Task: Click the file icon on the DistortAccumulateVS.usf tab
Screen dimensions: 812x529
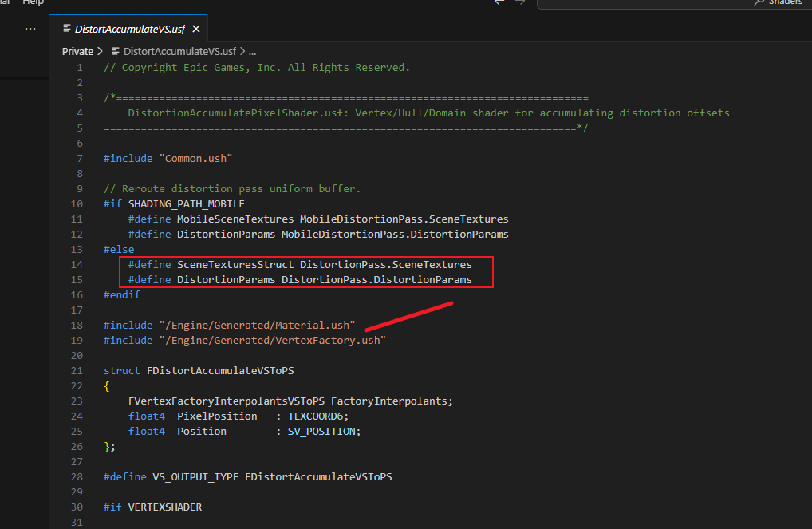Action: (67, 29)
